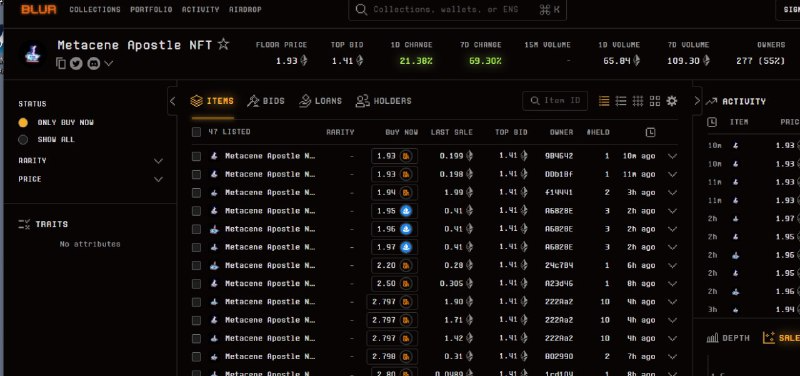Viewport: 800px width, 376px height.
Task: Focus the Item ID search field
Action: pyautogui.click(x=555, y=101)
